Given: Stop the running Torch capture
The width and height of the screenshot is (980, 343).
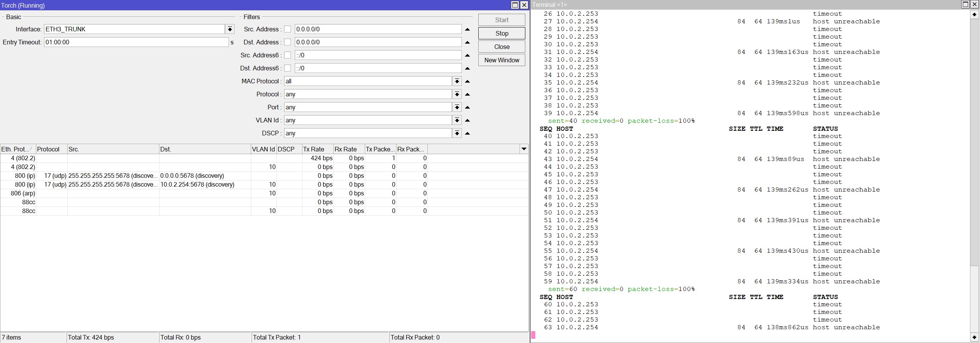Looking at the screenshot, I should tap(502, 33).
